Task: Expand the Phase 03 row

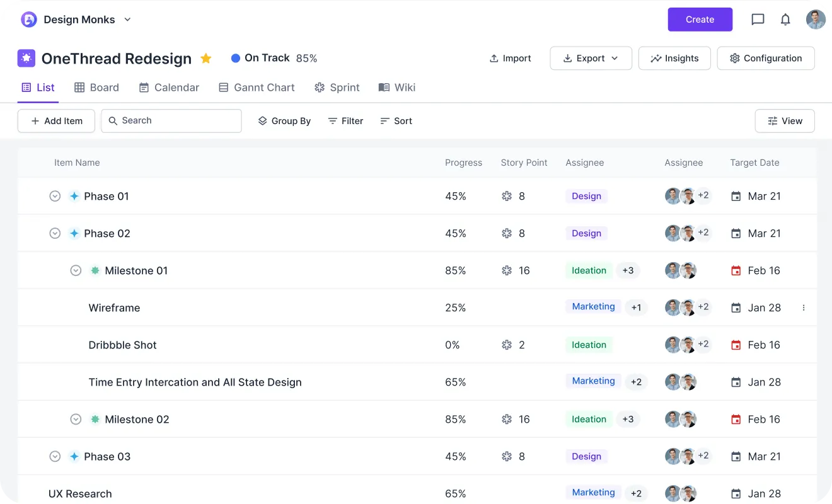Action: click(55, 456)
